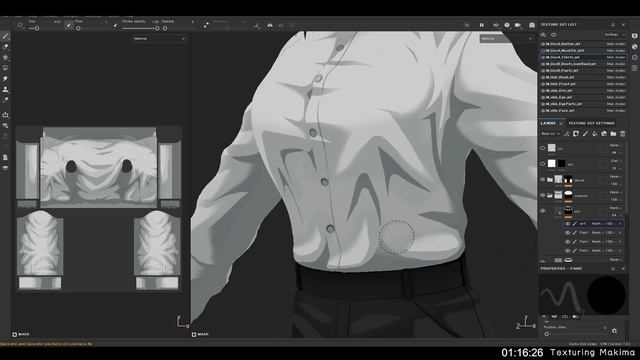Open Texture Set List settings icon

click(543, 35)
